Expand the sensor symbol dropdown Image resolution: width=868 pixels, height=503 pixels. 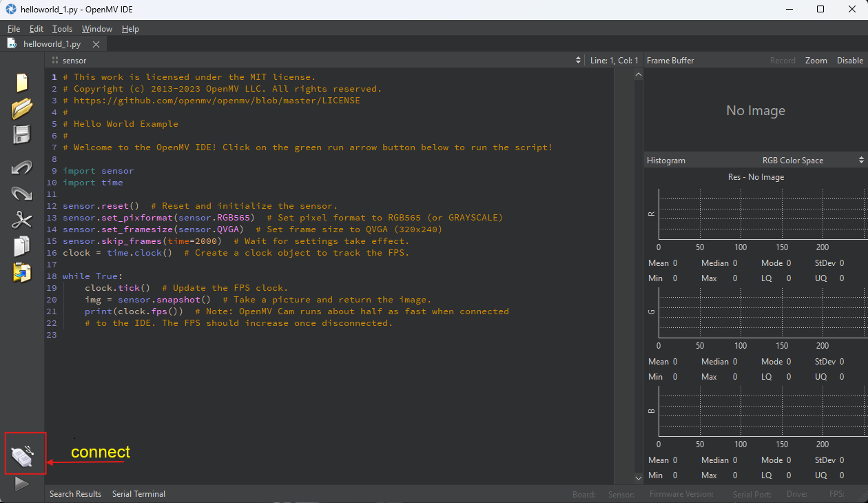pyautogui.click(x=578, y=61)
